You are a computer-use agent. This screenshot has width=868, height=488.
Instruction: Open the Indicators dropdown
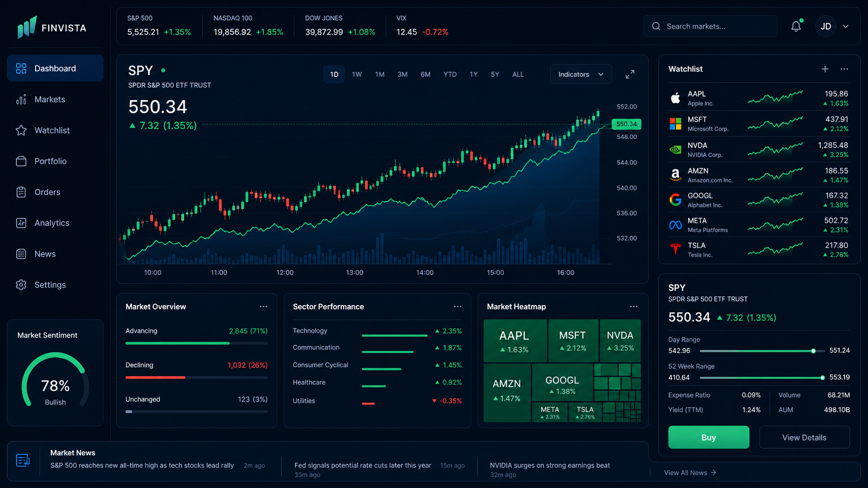coord(580,75)
